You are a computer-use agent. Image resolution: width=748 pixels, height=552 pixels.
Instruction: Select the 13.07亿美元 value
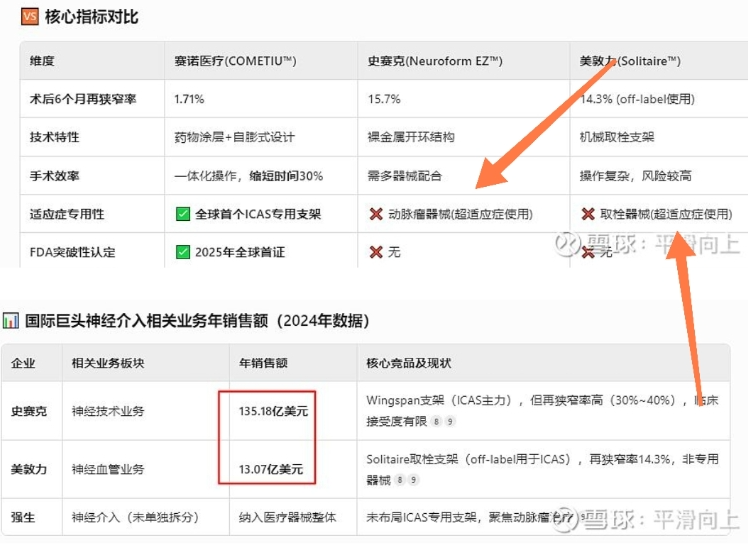coord(270,469)
